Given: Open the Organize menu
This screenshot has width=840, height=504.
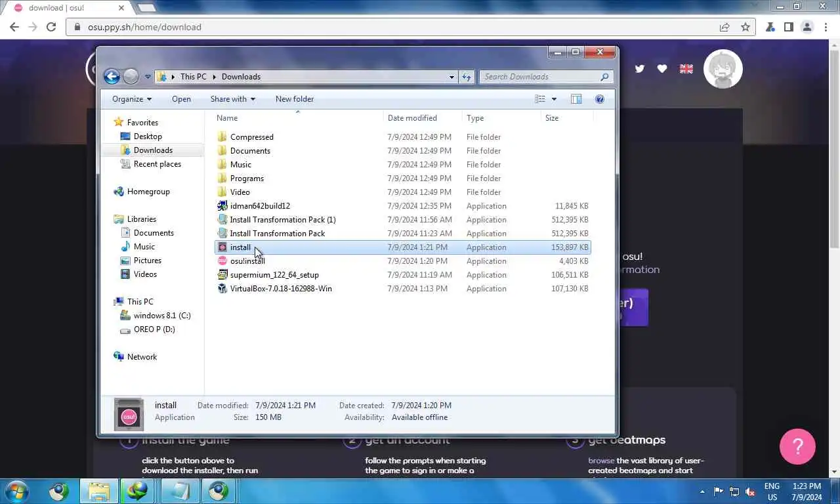Looking at the screenshot, I should tap(132, 99).
